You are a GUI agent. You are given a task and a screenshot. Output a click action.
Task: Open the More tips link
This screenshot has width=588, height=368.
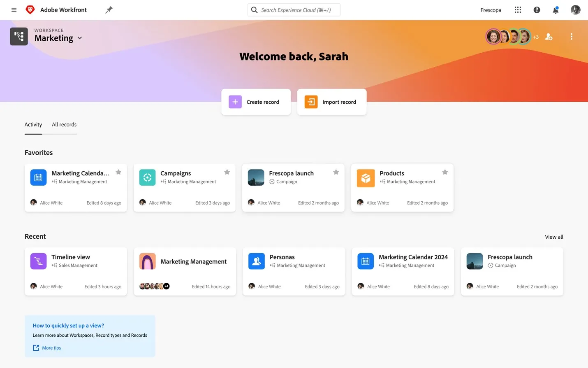tap(51, 348)
